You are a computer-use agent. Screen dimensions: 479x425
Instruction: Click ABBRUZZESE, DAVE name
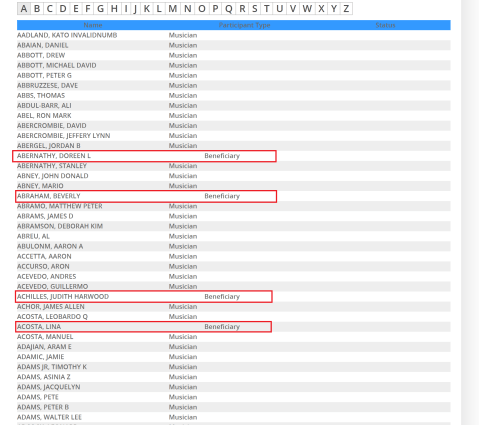(x=47, y=85)
